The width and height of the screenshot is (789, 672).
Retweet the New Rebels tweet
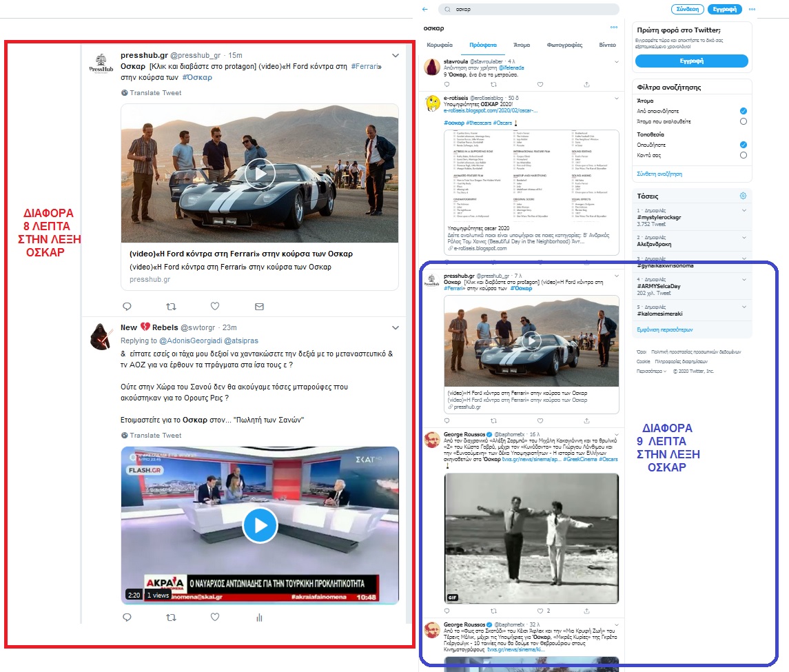(171, 617)
